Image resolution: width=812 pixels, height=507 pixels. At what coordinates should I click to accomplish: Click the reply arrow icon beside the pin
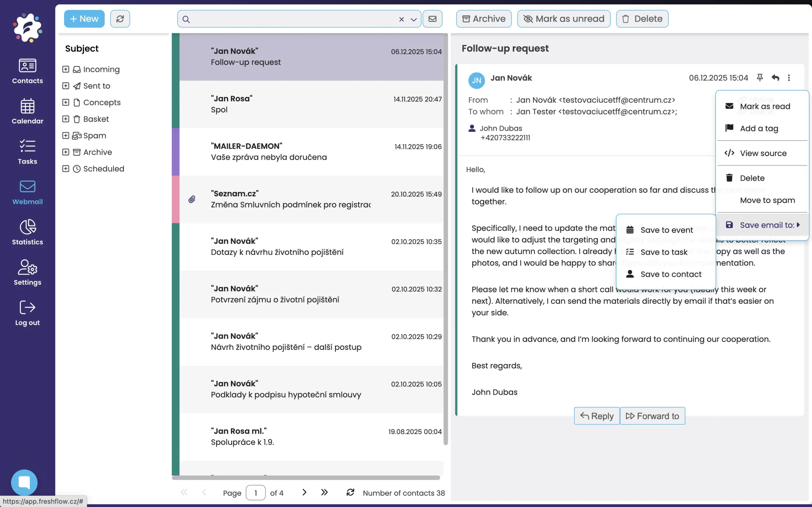coord(775,78)
